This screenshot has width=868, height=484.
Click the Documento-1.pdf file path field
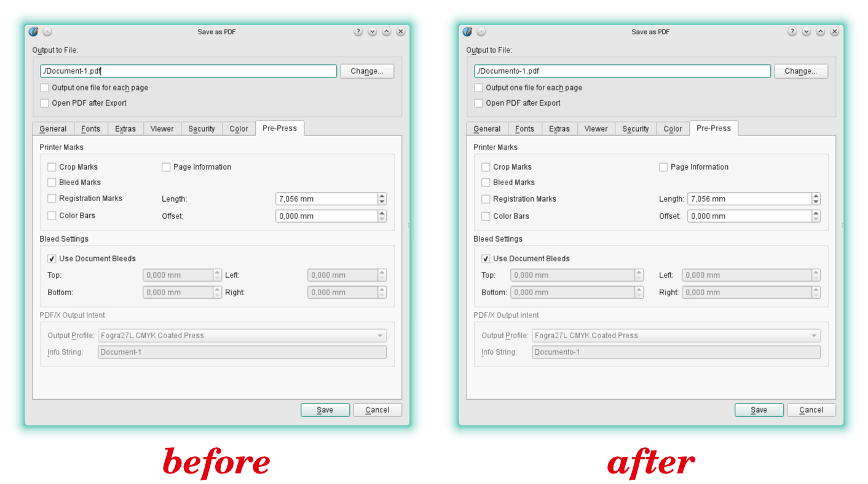[x=621, y=71]
